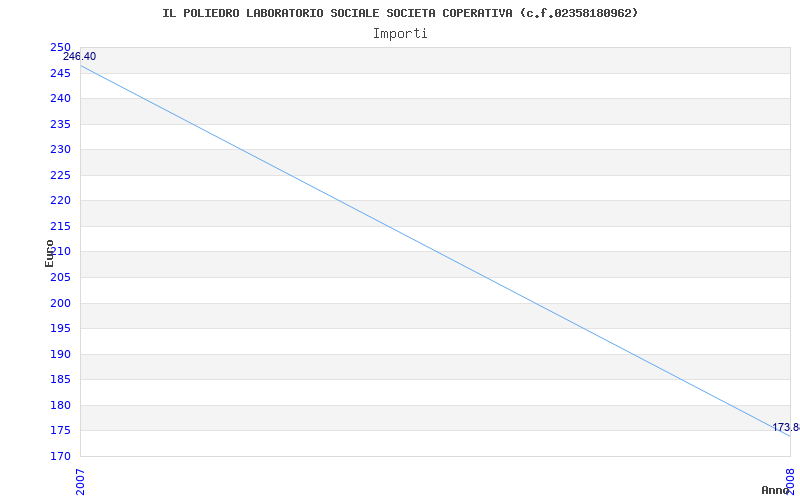The width and height of the screenshot is (800, 500).
Task: Click the 200 y-axis tick label
Action: click(60, 304)
